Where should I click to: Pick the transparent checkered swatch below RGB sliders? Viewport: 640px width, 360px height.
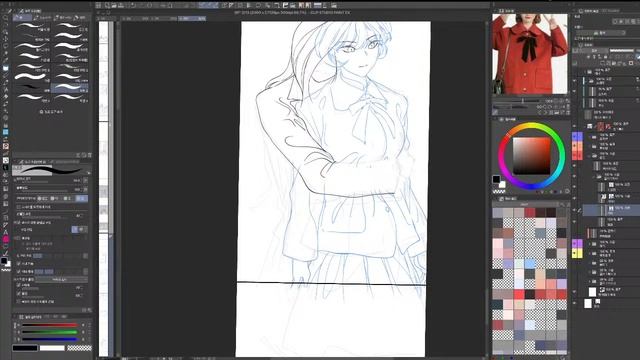point(79,348)
